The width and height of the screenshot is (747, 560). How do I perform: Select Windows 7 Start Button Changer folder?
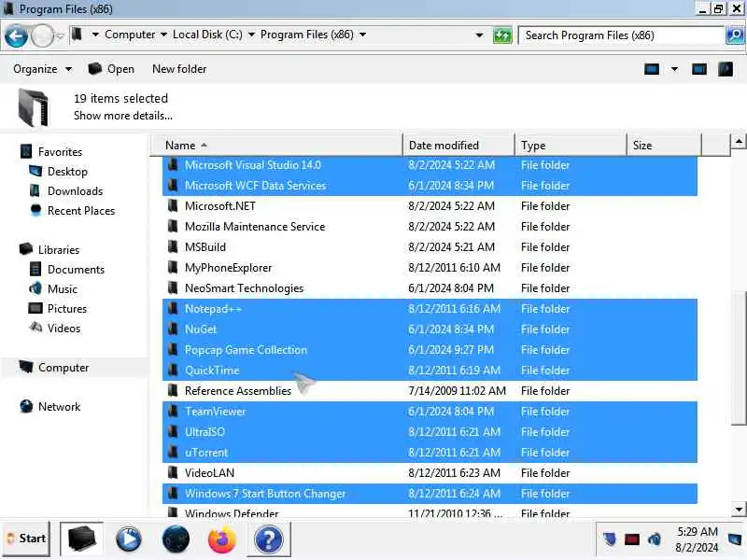(x=430, y=494)
